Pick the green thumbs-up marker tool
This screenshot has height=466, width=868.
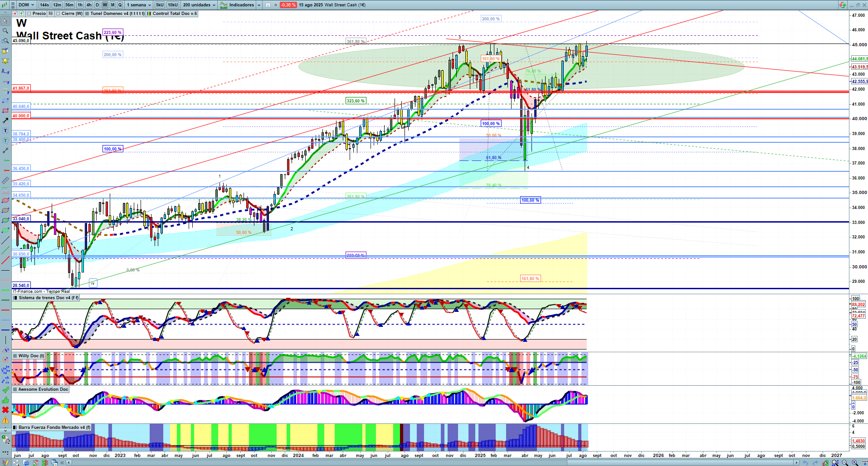click(x=5, y=400)
